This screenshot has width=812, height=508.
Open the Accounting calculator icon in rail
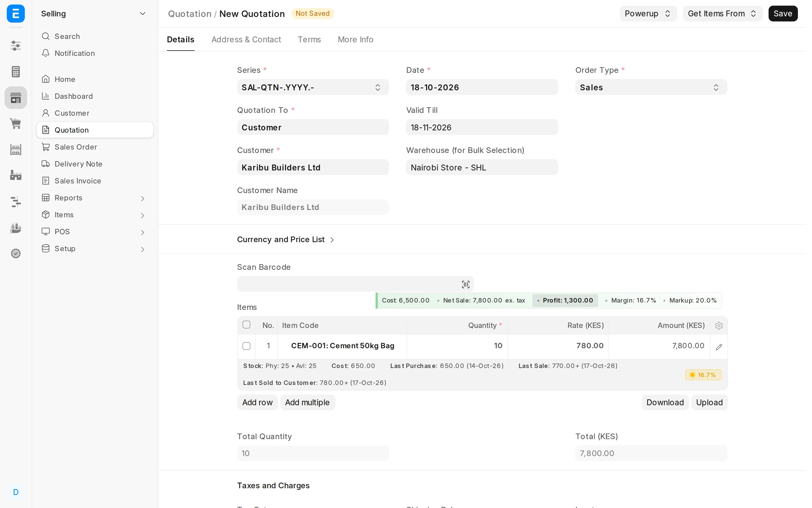pos(16,72)
